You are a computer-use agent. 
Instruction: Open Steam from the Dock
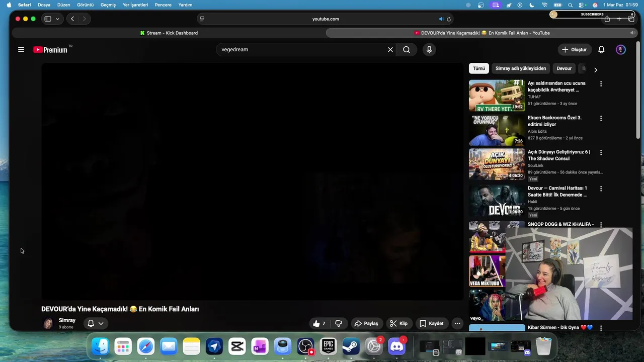[x=351, y=346]
